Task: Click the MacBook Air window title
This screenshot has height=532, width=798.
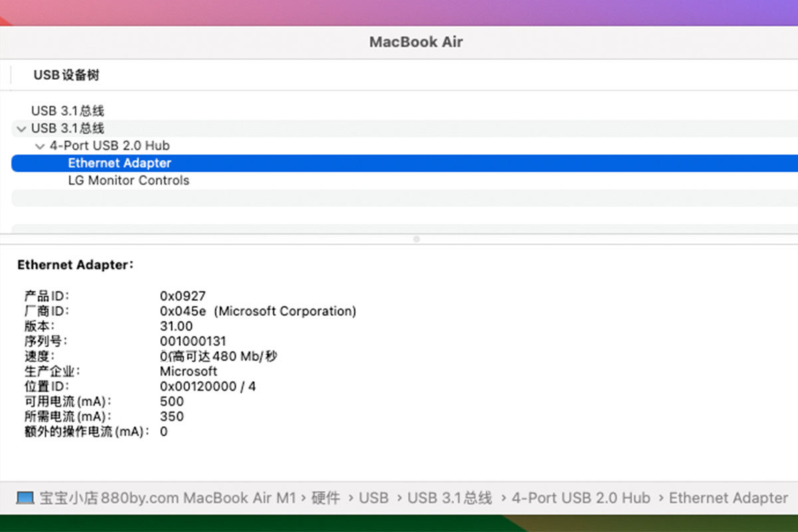Action: (x=416, y=42)
